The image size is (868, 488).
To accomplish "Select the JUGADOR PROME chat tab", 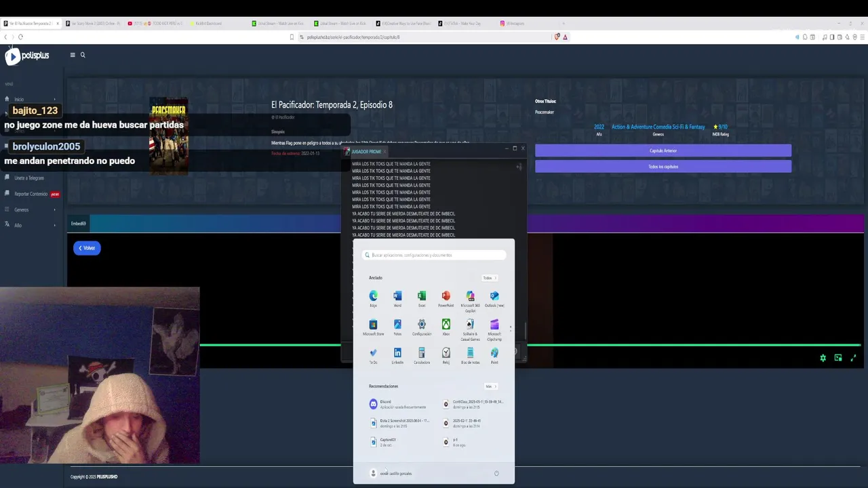I will coord(366,152).
